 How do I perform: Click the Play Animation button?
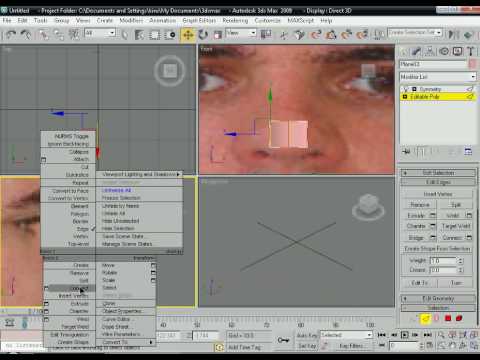coord(405,335)
